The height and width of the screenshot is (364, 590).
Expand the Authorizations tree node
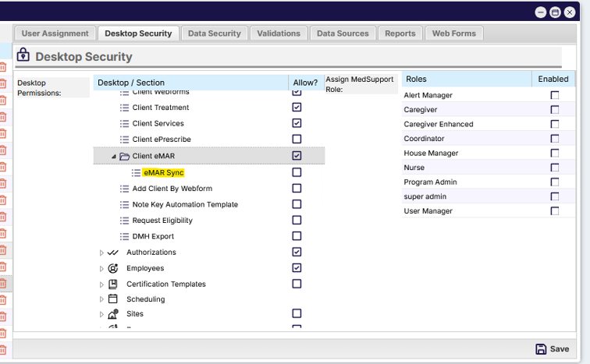101,253
